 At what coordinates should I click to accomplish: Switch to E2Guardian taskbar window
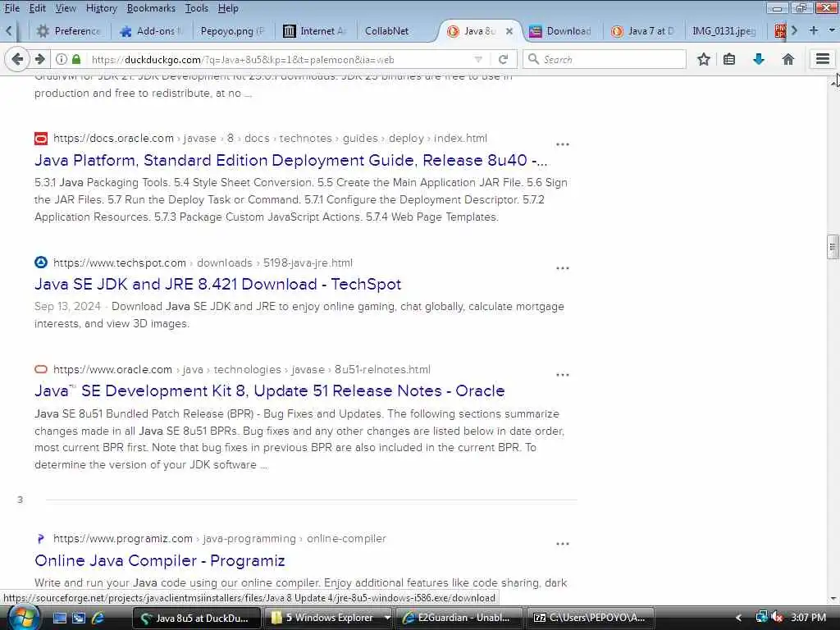click(x=459, y=618)
